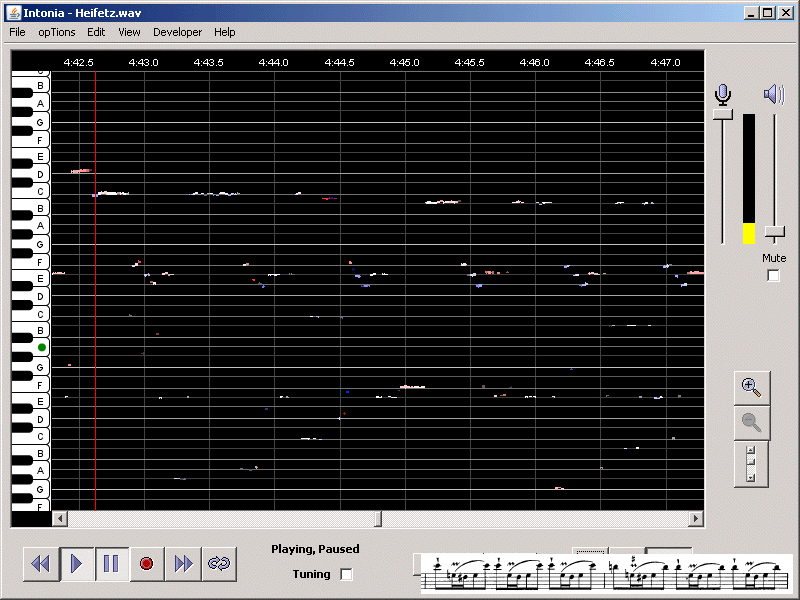This screenshot has width=800, height=600.
Task: Click the zoom out magnifier icon
Action: point(752,423)
